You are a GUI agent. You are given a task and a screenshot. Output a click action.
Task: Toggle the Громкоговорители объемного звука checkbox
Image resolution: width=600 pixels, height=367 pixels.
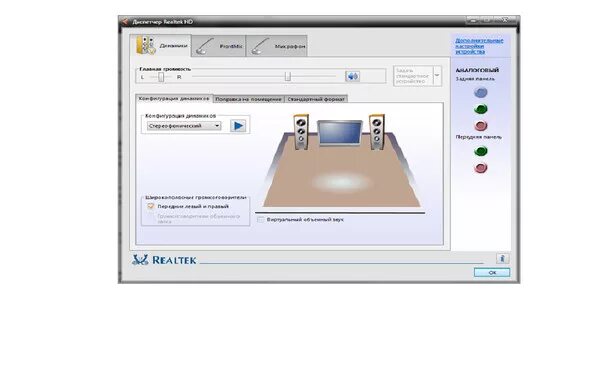coord(150,217)
